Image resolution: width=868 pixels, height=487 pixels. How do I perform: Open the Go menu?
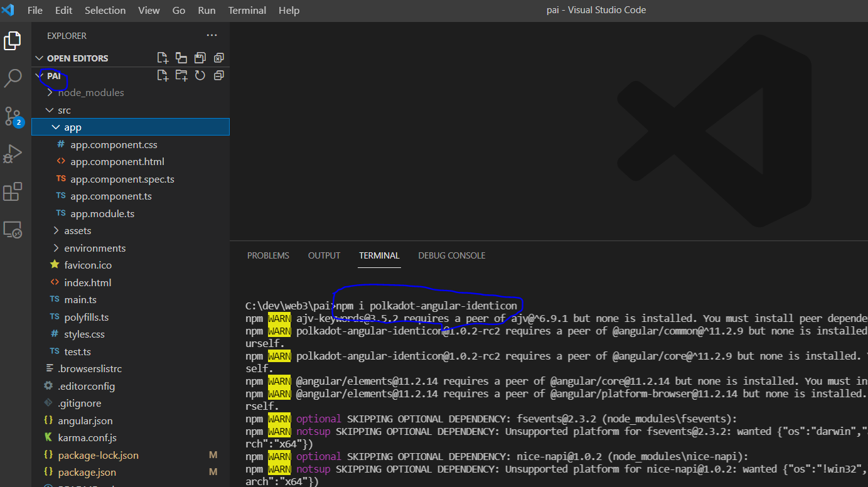[x=179, y=10]
